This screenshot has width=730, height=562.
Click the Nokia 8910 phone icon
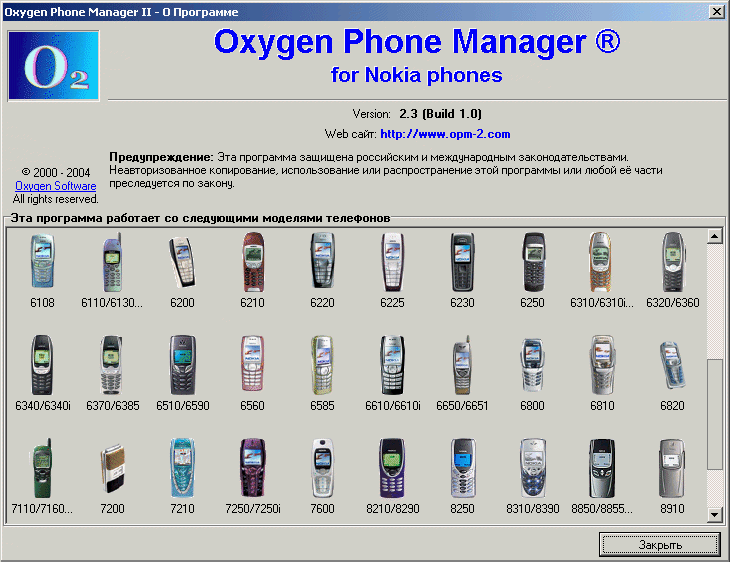pos(672,468)
